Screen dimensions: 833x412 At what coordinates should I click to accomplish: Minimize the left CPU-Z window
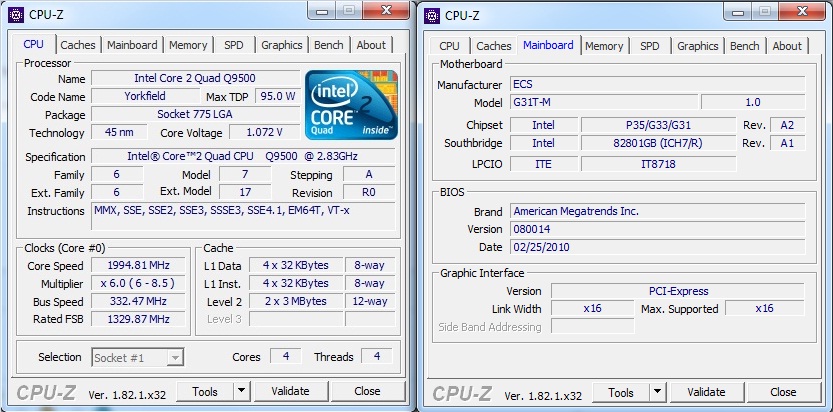pyautogui.click(x=322, y=10)
